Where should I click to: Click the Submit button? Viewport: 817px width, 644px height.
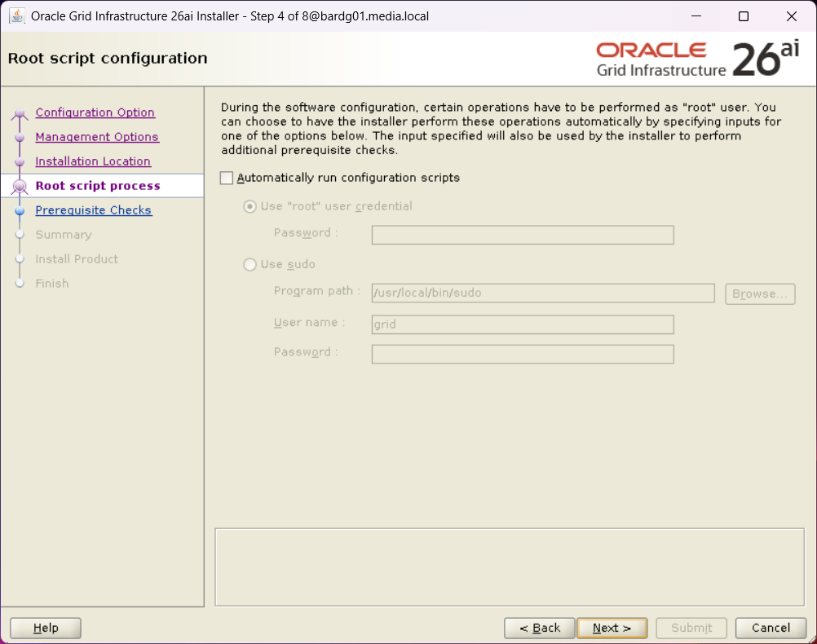(x=691, y=628)
